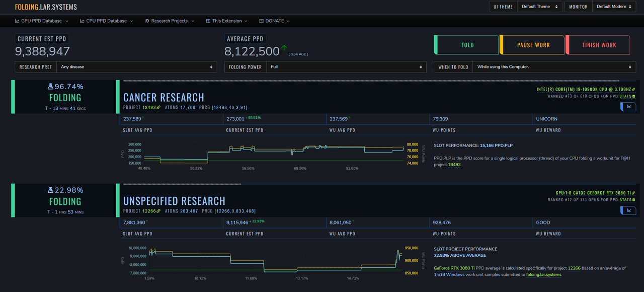Open the chart toggle for the CPU slot
Image resolution: width=644 pixels, height=292 pixels.
coord(628,106)
